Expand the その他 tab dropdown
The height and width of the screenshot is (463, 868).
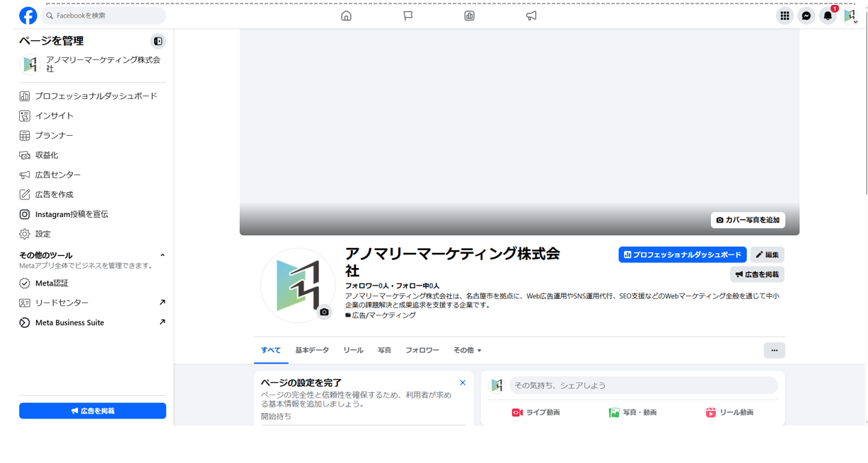pyautogui.click(x=468, y=351)
